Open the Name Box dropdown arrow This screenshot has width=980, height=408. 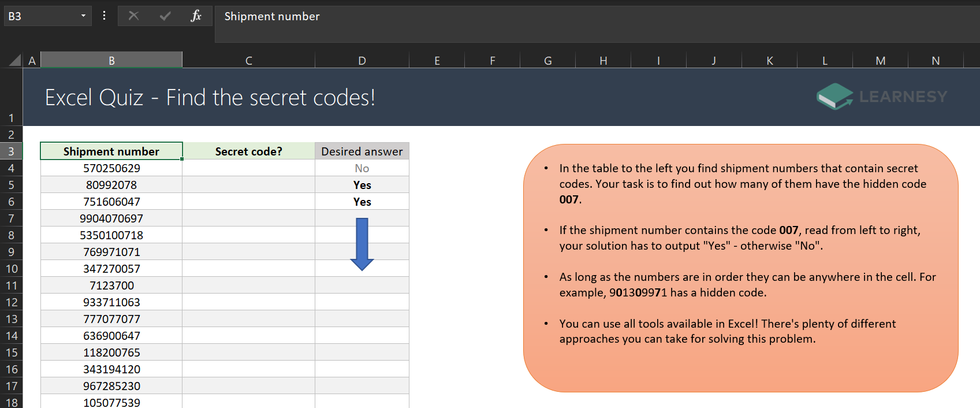point(83,16)
